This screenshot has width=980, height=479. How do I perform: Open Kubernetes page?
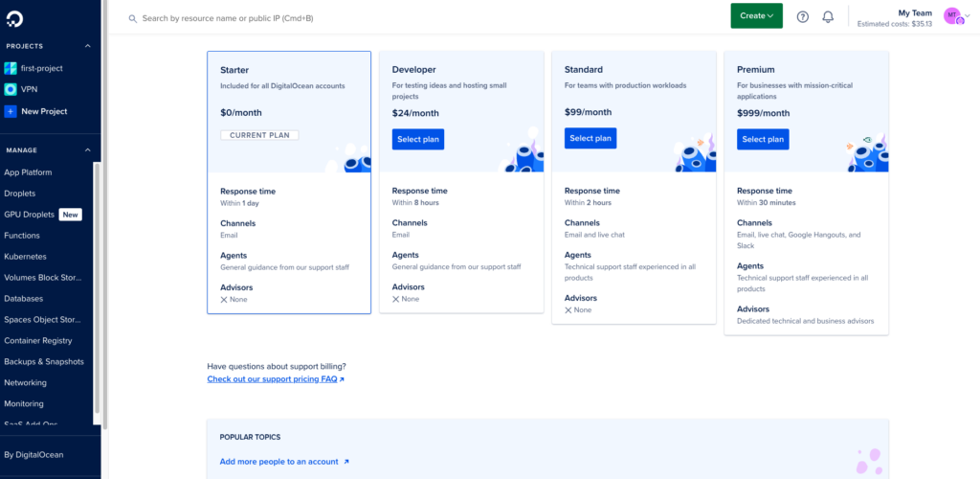(25, 257)
